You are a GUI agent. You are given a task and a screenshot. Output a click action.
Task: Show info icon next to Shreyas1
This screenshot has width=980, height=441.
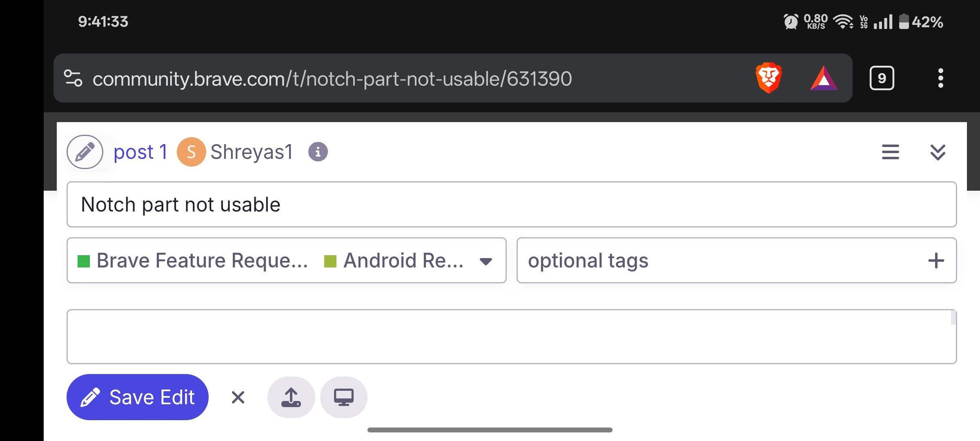(x=318, y=152)
